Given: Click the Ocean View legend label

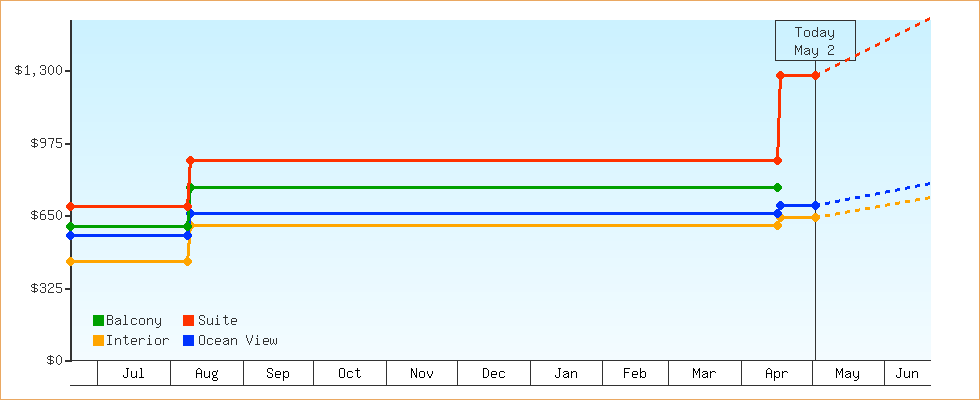Looking at the screenshot, I should click(x=238, y=341).
